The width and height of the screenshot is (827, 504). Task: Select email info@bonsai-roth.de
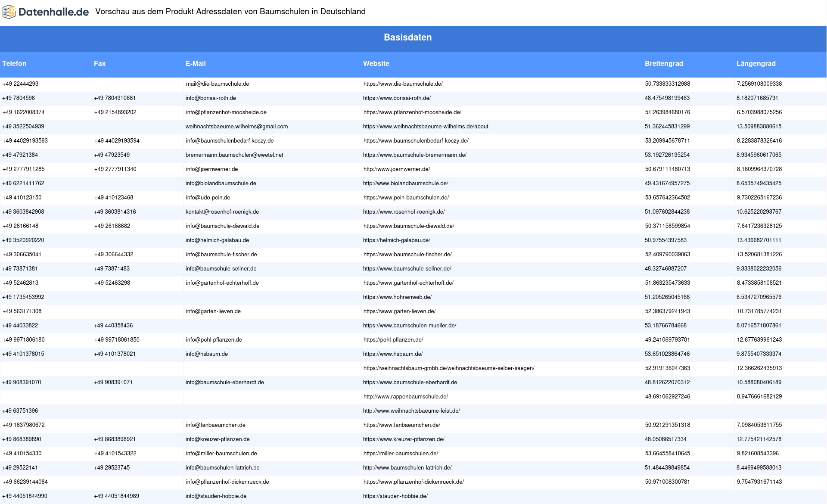211,98
